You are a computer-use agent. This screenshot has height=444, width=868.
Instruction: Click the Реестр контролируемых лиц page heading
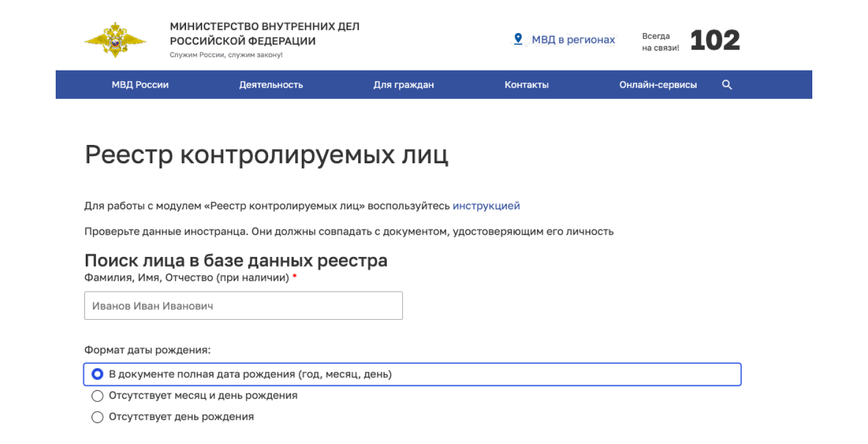(x=266, y=155)
